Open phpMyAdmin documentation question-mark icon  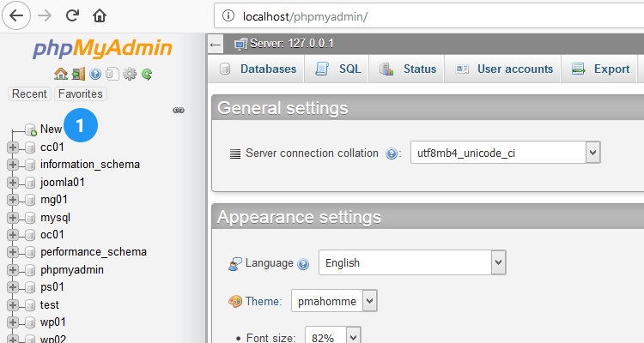tap(95, 74)
